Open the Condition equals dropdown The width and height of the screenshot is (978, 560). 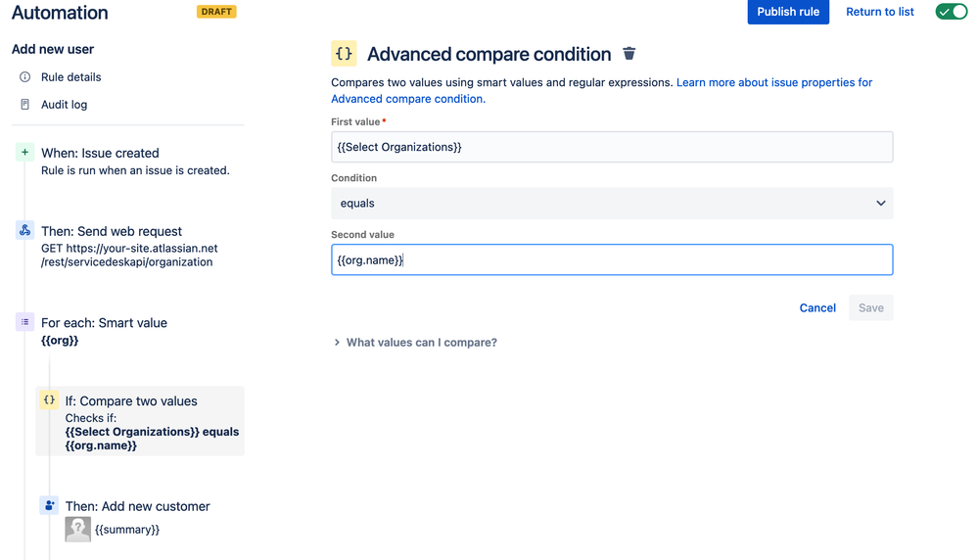[612, 204]
